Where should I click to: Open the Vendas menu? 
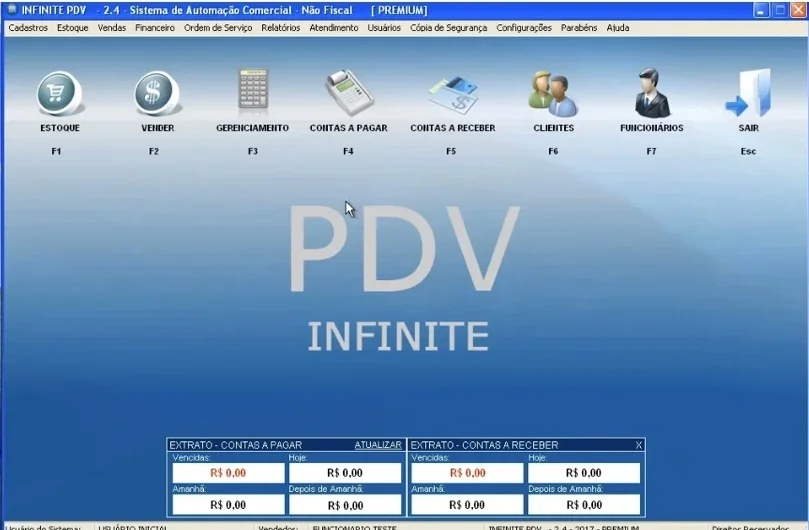(x=111, y=28)
